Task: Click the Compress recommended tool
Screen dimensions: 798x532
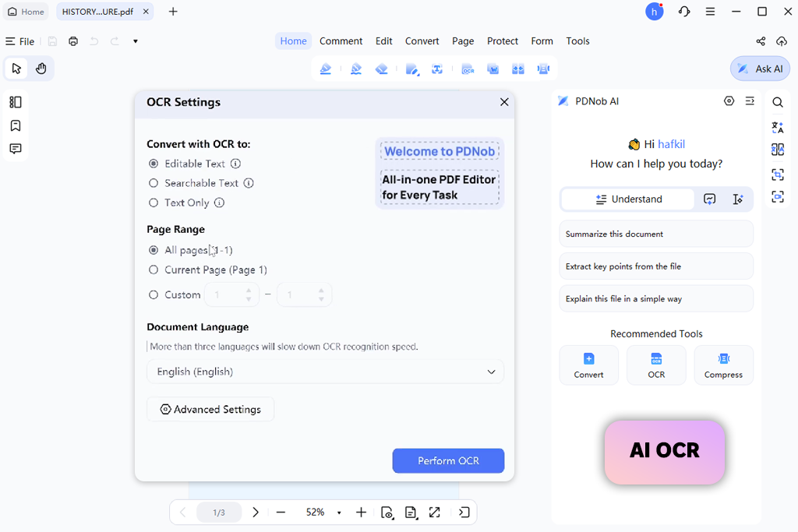Action: (723, 365)
